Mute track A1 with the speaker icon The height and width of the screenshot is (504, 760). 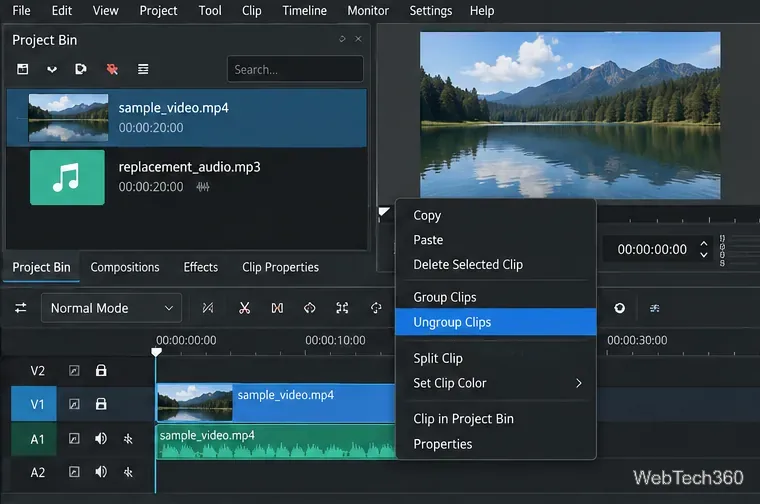[101, 439]
